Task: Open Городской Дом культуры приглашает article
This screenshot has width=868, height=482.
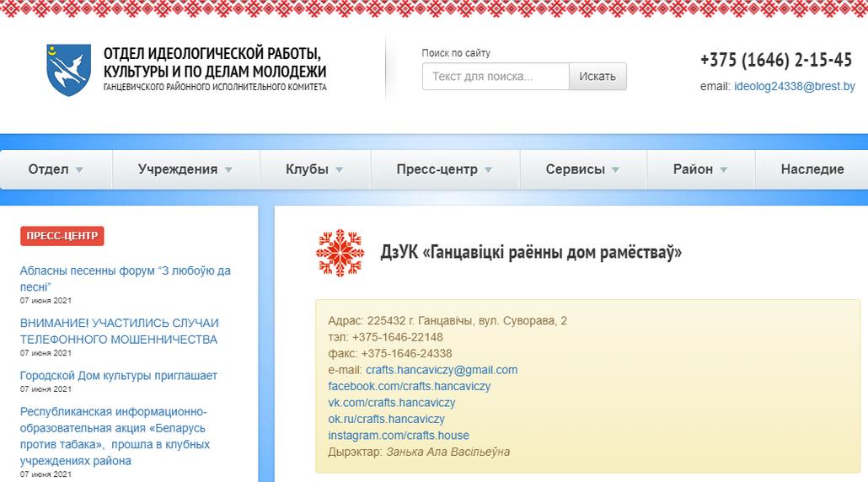Action: tap(118, 376)
